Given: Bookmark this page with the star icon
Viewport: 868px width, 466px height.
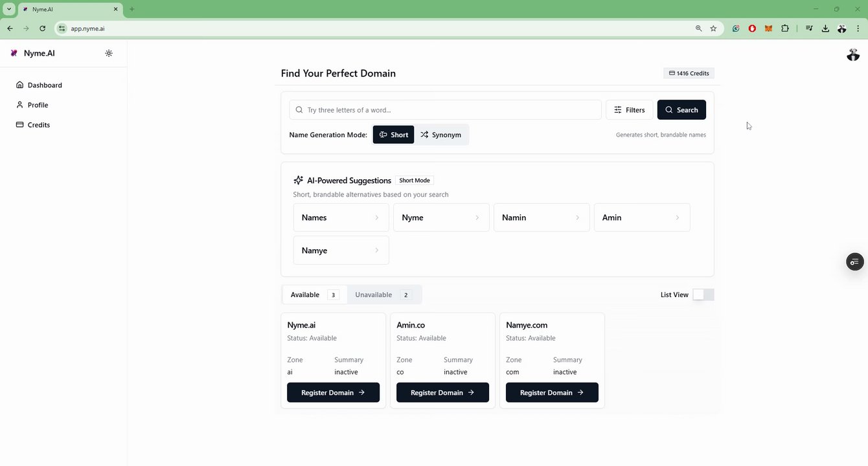Looking at the screenshot, I should pyautogui.click(x=713, y=28).
